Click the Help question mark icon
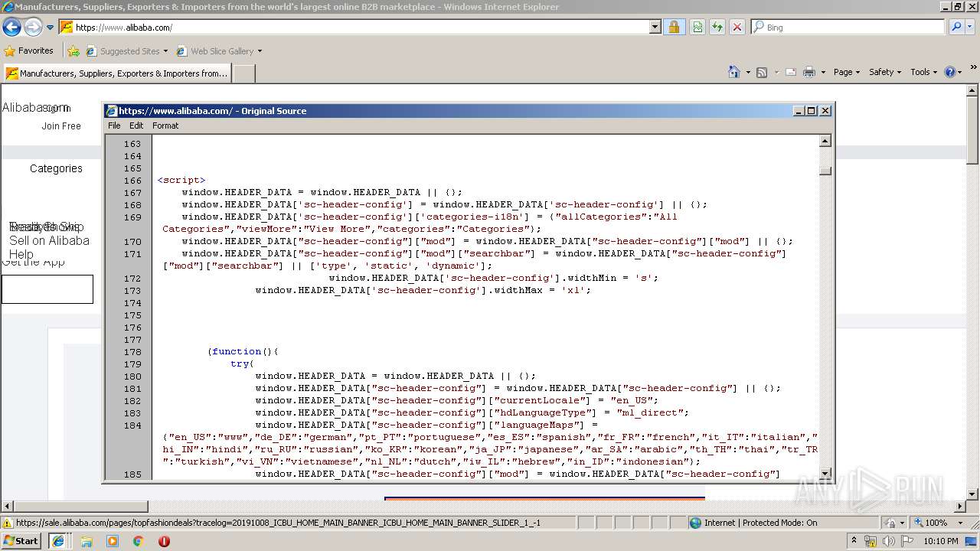The height and width of the screenshot is (551, 980). click(x=949, y=72)
